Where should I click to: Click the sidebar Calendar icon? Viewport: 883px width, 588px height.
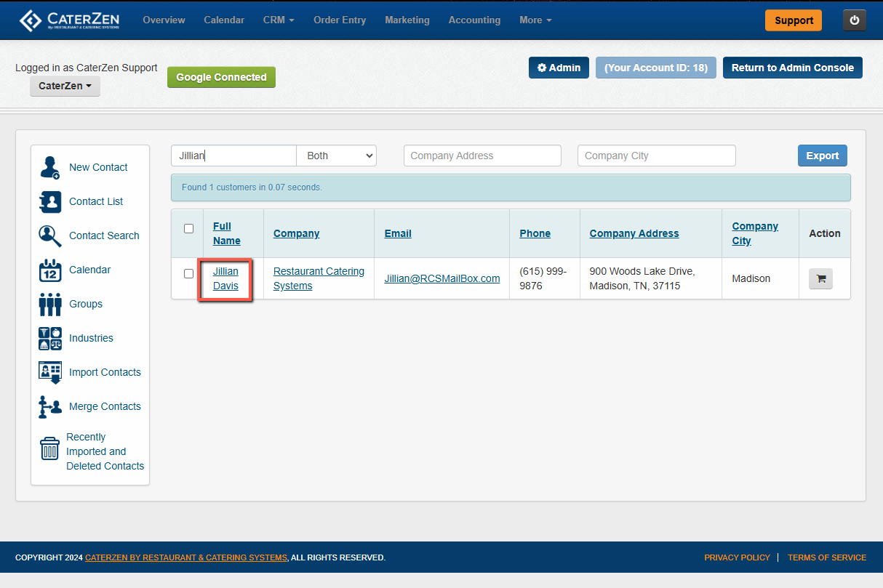(x=50, y=270)
